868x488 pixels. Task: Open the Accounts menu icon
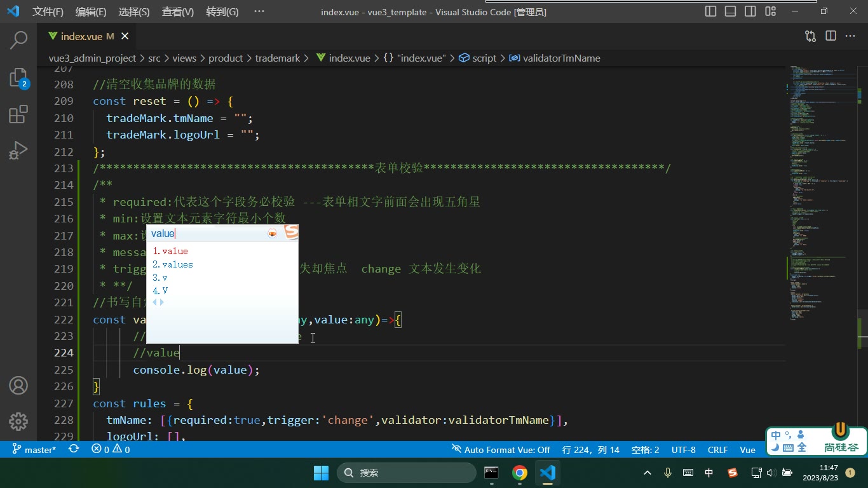(x=18, y=386)
